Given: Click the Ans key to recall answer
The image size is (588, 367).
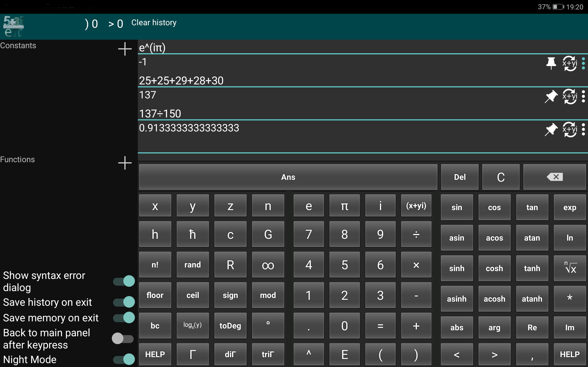Looking at the screenshot, I should tap(289, 177).
